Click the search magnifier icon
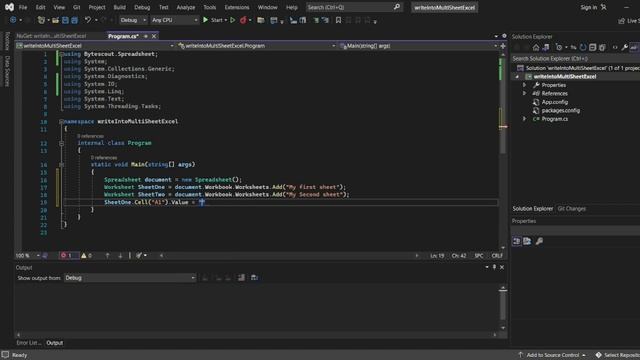The width and height of the screenshot is (640, 360). point(397,7)
